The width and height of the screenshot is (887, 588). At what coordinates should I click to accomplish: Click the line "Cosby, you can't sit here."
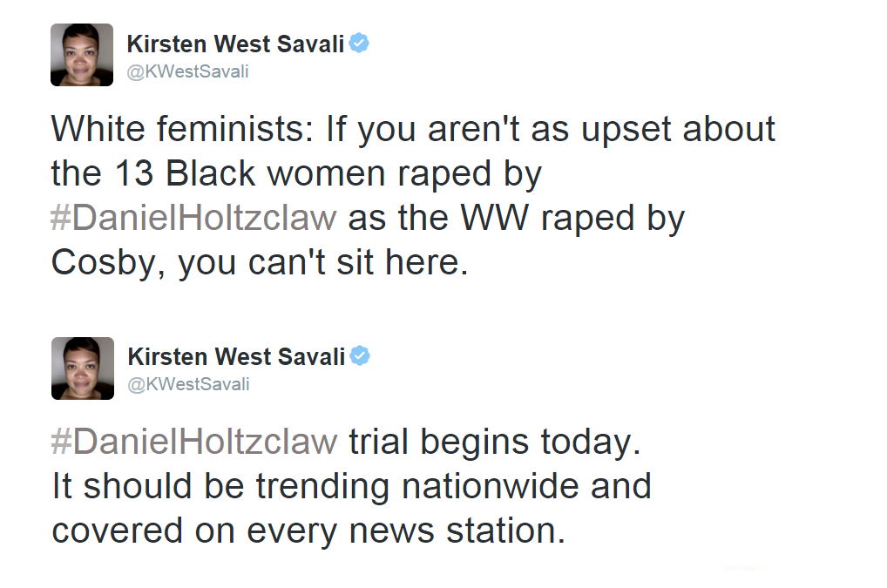point(260,263)
